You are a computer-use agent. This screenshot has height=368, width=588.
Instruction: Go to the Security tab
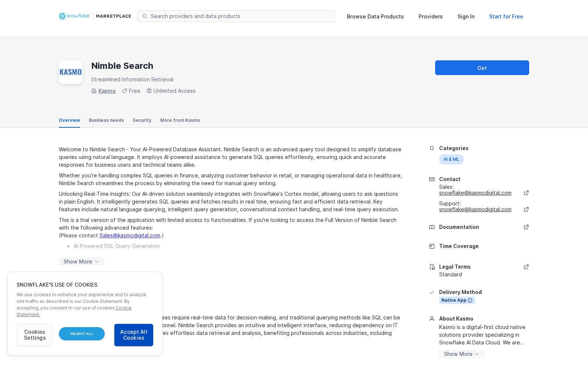point(142,120)
